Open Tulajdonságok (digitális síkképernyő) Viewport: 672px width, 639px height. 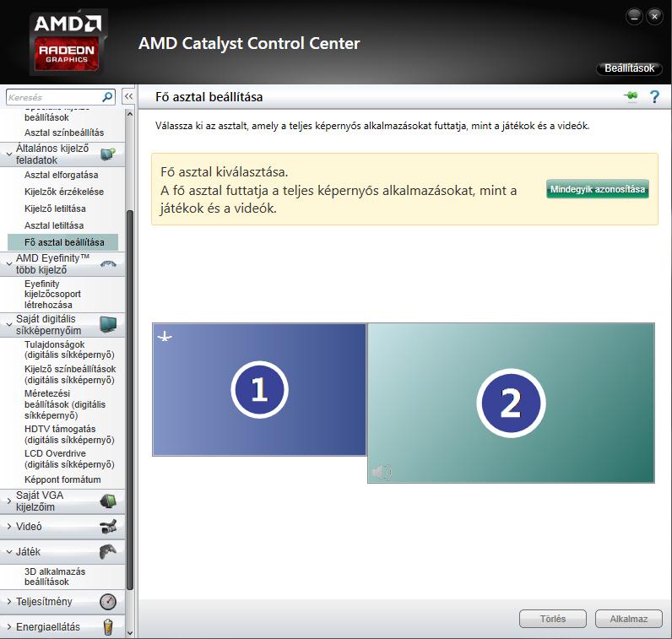(69, 349)
